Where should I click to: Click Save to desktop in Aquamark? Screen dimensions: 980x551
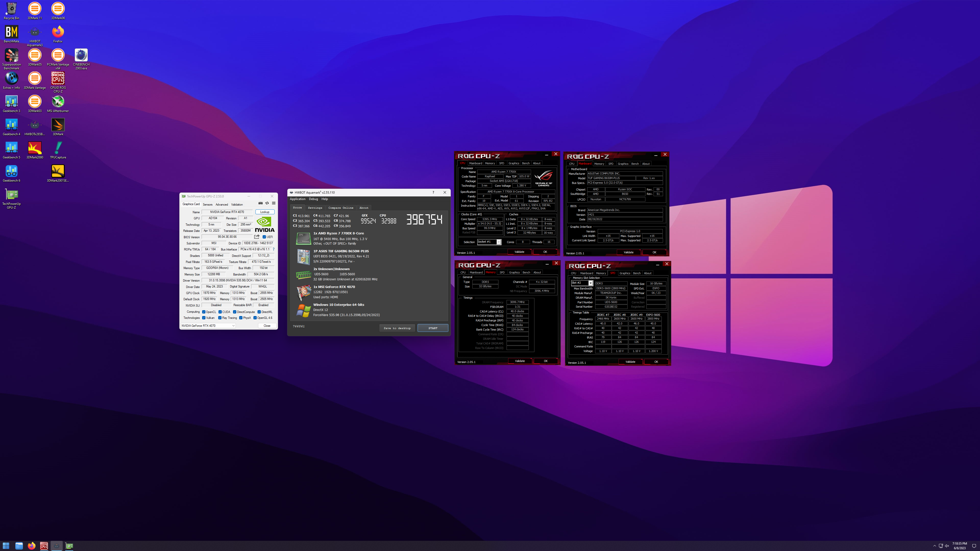pos(397,328)
